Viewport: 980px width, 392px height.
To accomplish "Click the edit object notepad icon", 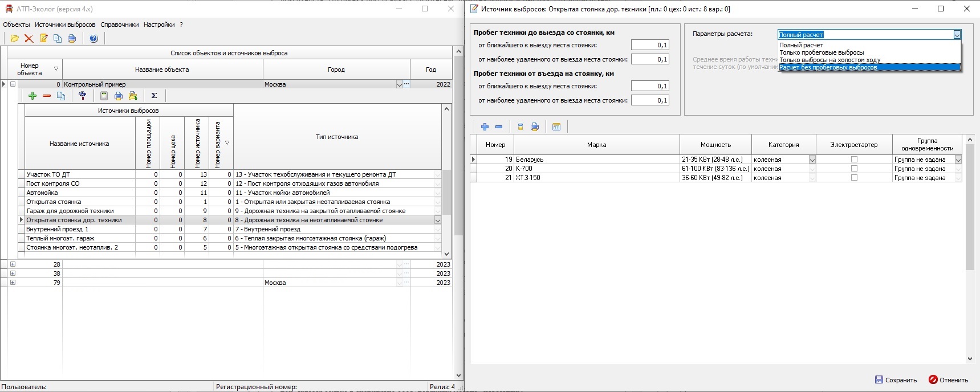I will point(43,39).
